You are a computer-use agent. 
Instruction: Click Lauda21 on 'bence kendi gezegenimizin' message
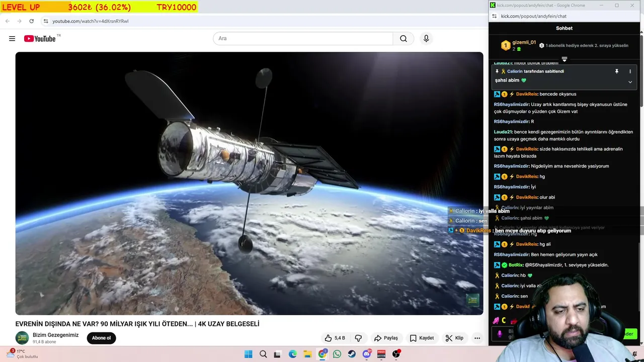503,132
